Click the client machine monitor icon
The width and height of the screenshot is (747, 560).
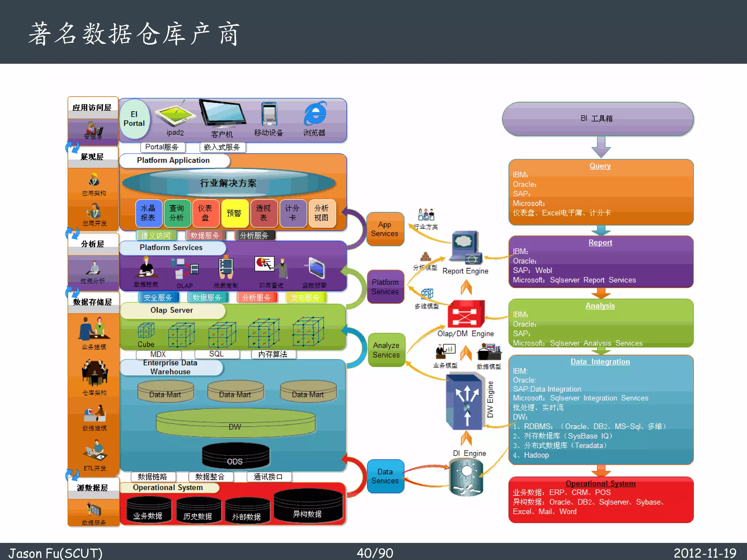pos(222,113)
